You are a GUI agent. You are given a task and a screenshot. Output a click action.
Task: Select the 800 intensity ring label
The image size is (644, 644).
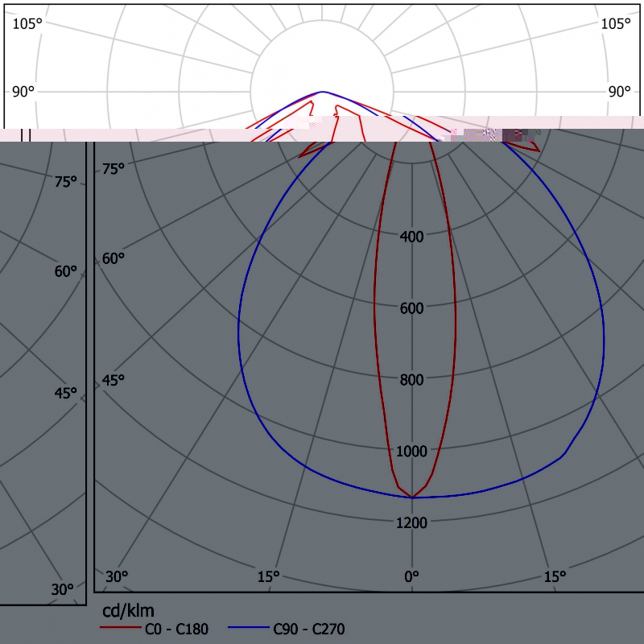click(411, 380)
